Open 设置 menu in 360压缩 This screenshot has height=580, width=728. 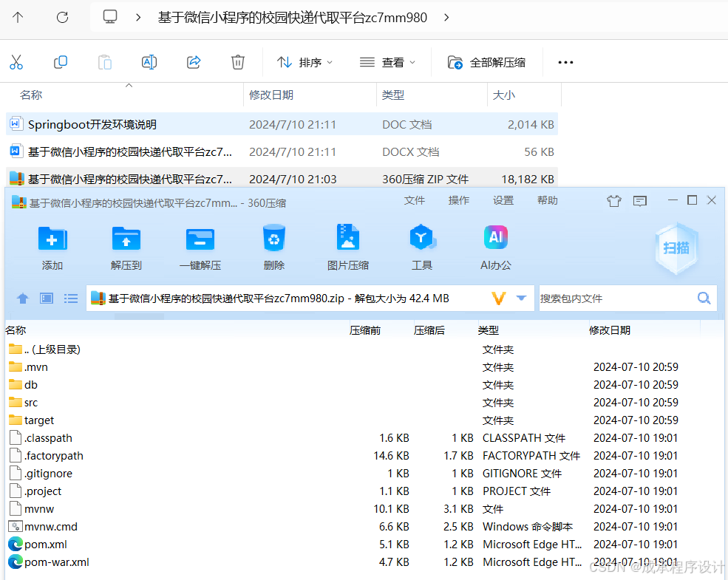(503, 200)
